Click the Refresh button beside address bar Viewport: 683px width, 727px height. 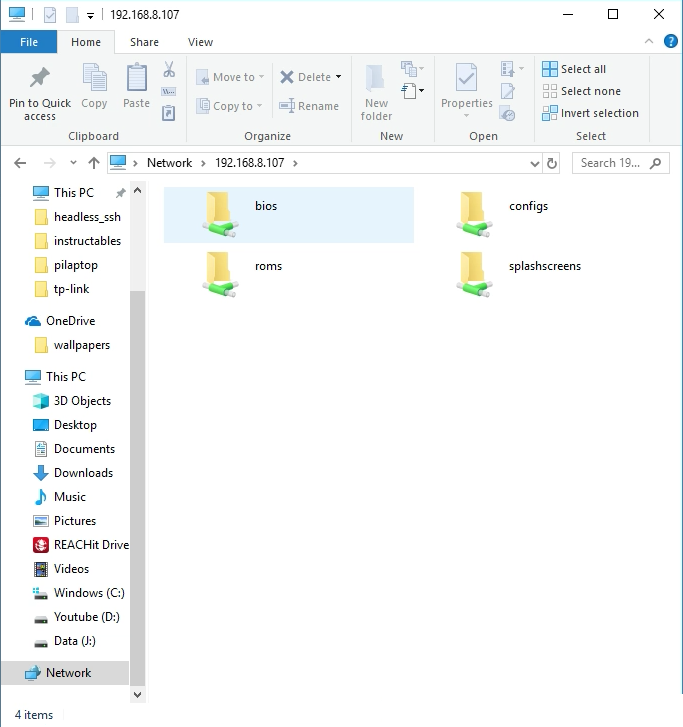click(x=552, y=163)
